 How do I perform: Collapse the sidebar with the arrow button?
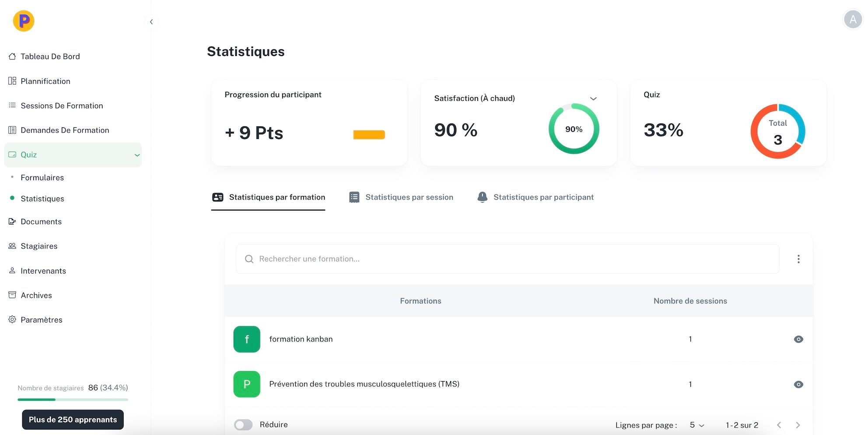click(x=151, y=21)
